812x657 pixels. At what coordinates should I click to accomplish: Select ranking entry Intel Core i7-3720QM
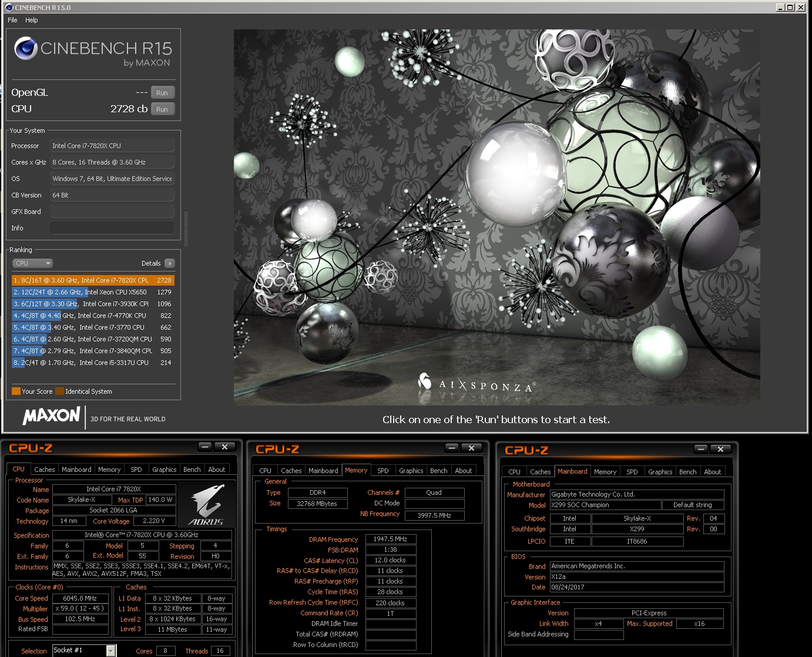(93, 339)
